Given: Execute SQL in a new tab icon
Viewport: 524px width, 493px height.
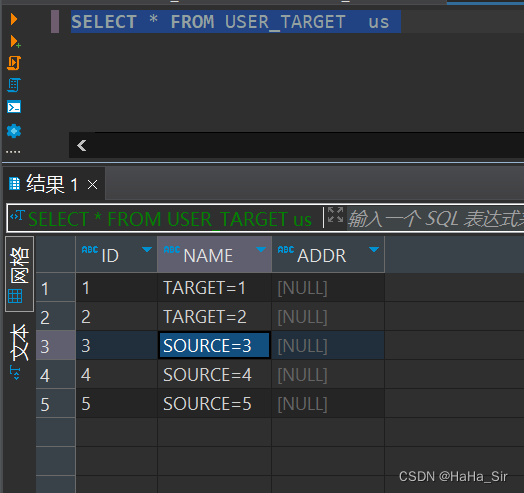Looking at the screenshot, I should 15,42.
